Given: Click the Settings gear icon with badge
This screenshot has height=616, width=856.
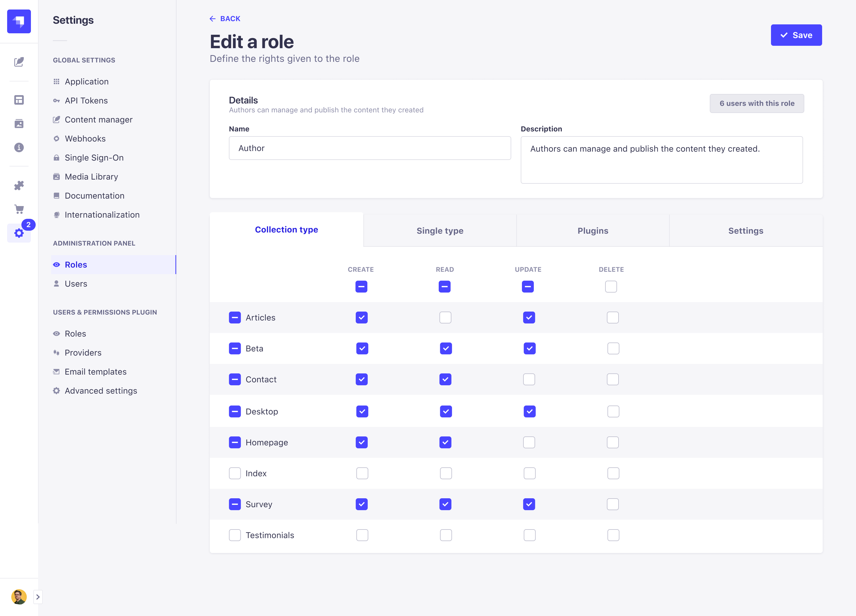Looking at the screenshot, I should click(19, 233).
